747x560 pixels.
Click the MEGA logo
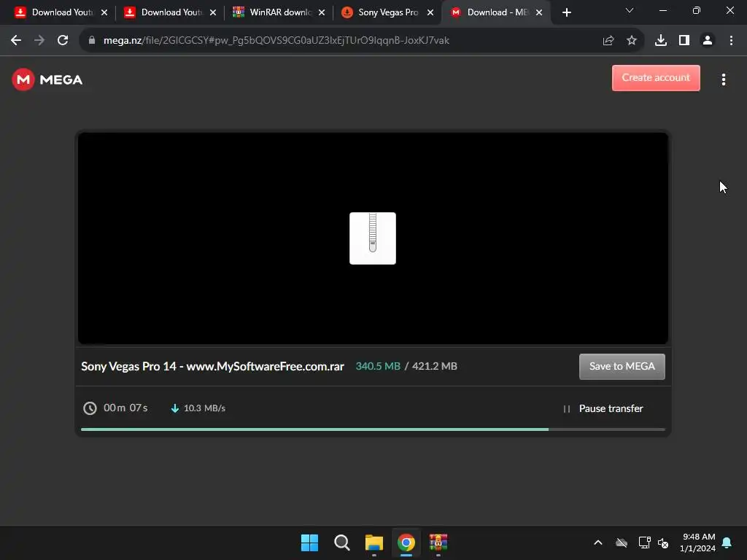[47, 79]
